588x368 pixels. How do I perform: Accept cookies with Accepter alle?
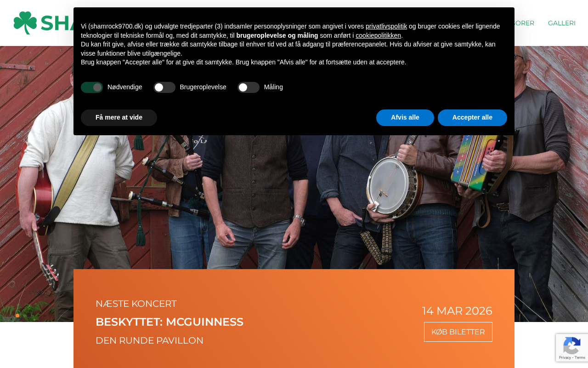pos(472,118)
